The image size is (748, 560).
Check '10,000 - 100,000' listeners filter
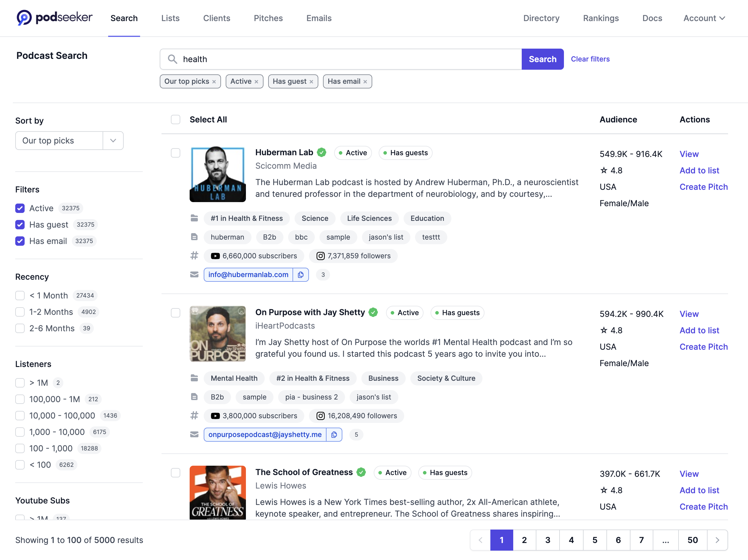pos(20,416)
